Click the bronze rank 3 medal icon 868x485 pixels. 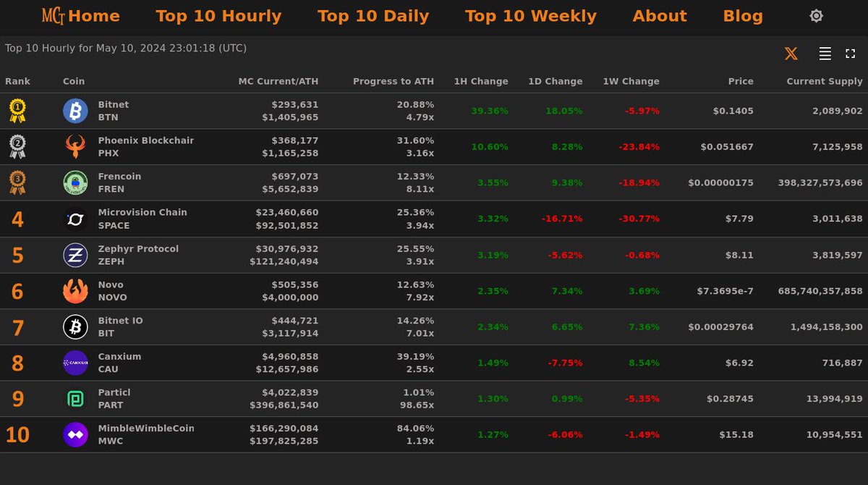[17, 182]
